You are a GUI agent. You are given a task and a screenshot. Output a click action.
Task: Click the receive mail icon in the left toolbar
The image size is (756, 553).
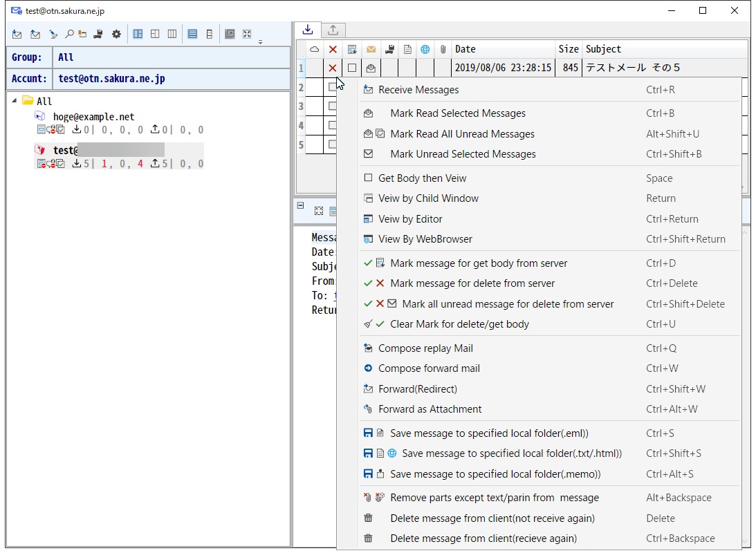click(x=17, y=34)
